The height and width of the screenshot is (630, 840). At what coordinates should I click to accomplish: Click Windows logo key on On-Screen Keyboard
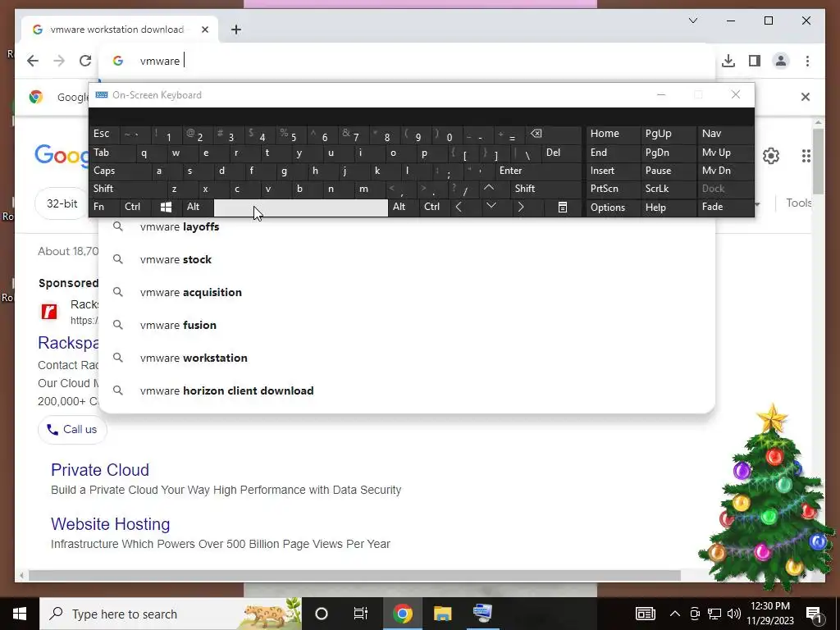click(x=166, y=207)
